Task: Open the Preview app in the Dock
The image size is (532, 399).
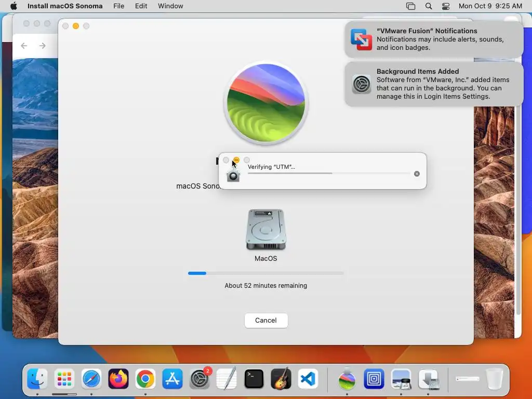Action: tap(401, 379)
